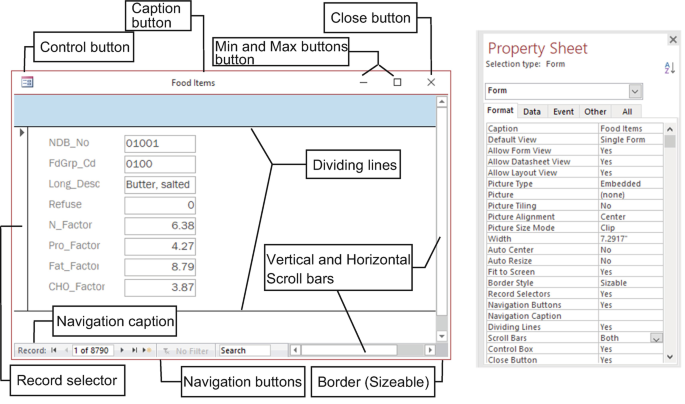Go to first record in navigation bar
Screen dimensions: 685x404
pyautogui.click(x=54, y=350)
